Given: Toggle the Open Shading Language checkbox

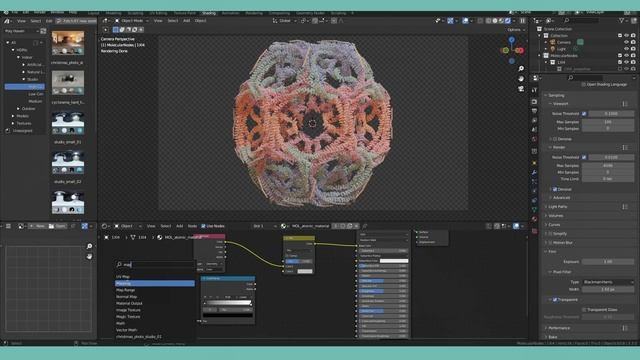Looking at the screenshot, I should tap(583, 84).
